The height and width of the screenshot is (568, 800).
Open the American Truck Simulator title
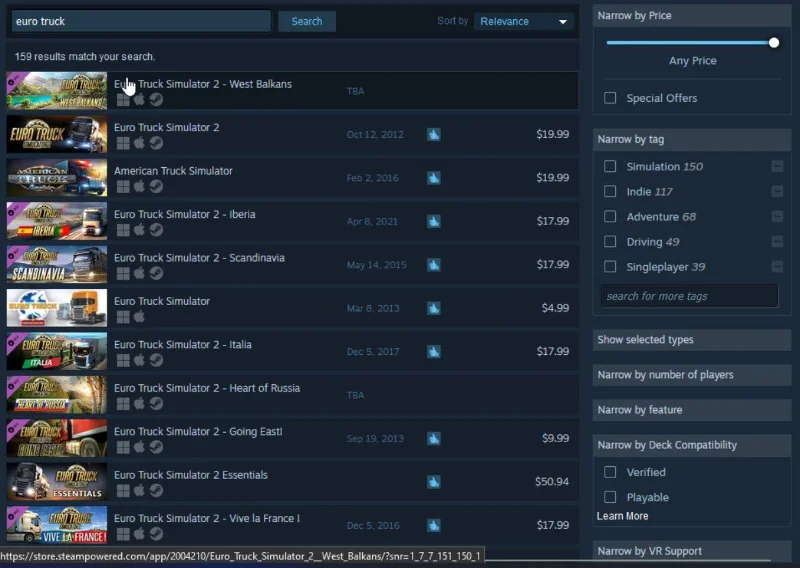(x=173, y=171)
